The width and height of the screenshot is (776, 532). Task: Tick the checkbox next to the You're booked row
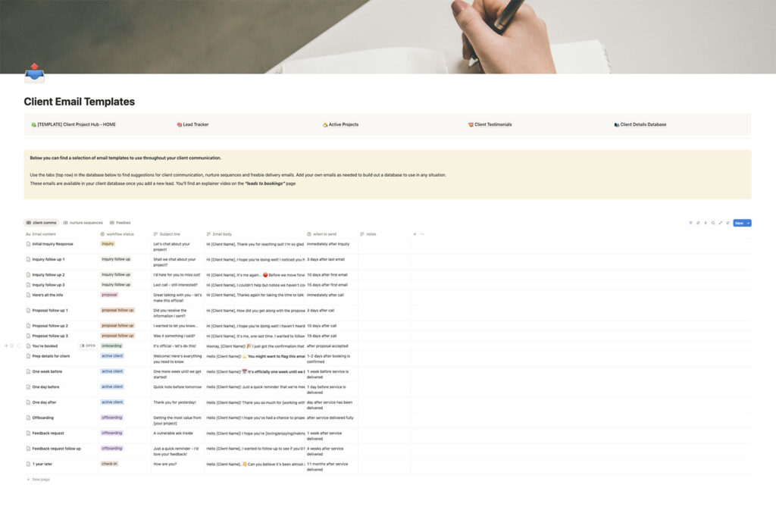[x=19, y=345]
